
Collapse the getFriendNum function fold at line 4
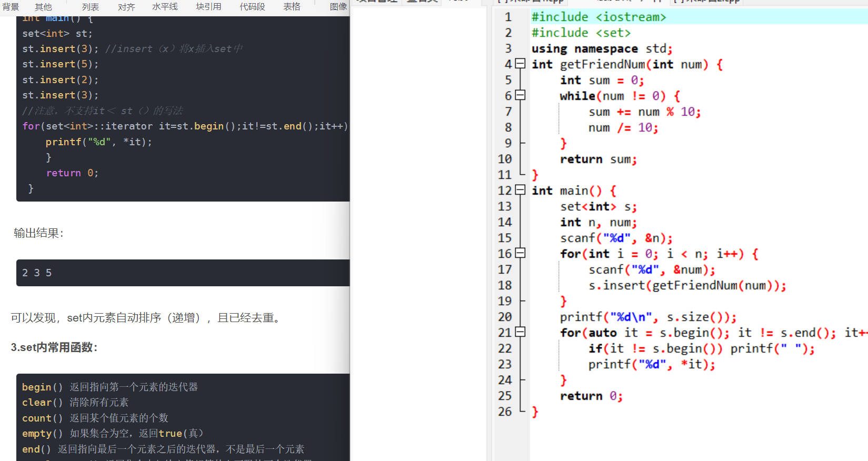point(520,64)
